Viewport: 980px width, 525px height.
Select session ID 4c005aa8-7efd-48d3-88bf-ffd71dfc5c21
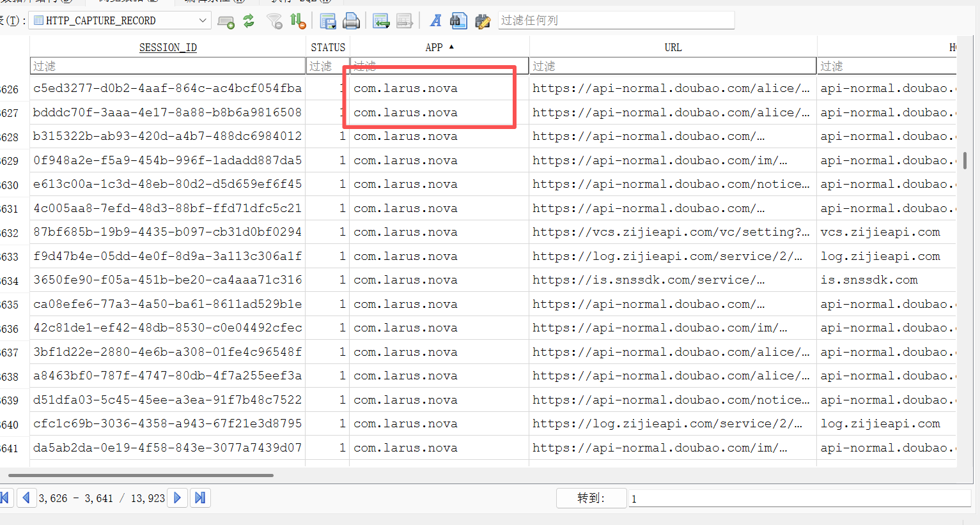point(167,208)
